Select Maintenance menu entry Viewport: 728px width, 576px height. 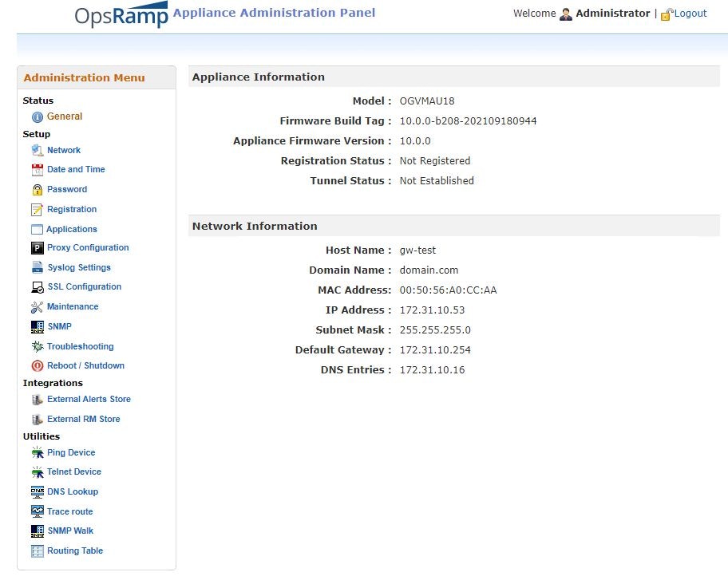[73, 307]
